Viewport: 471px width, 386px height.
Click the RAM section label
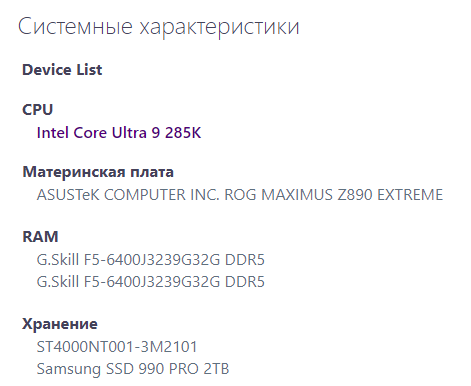pyautogui.click(x=40, y=237)
